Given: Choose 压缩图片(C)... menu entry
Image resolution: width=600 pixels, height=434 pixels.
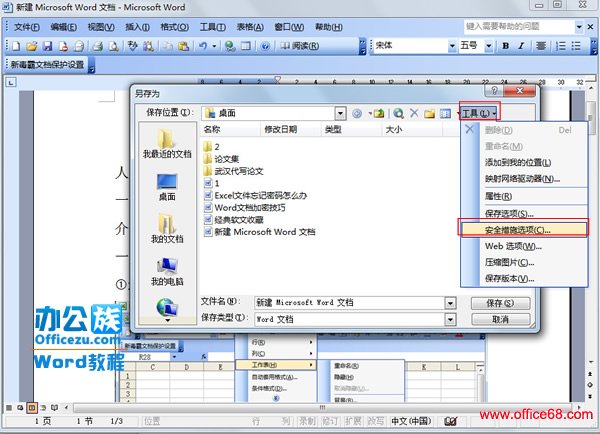Looking at the screenshot, I should coord(524,263).
